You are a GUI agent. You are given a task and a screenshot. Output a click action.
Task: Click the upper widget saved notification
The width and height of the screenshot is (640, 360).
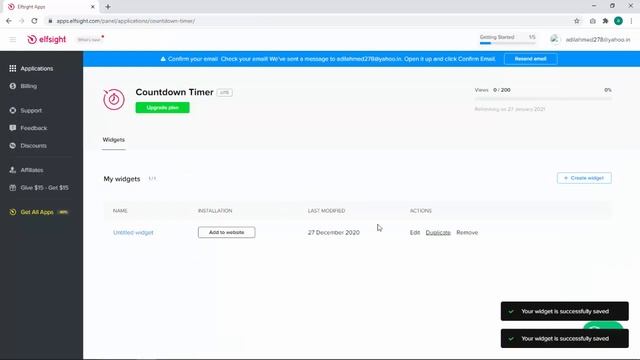point(564,311)
